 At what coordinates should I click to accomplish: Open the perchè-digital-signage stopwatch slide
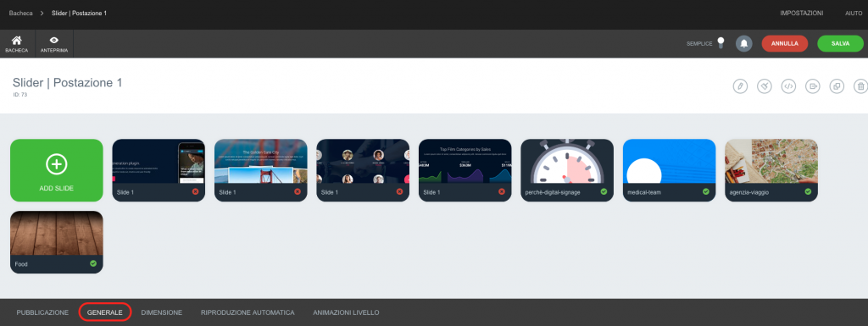tap(567, 161)
